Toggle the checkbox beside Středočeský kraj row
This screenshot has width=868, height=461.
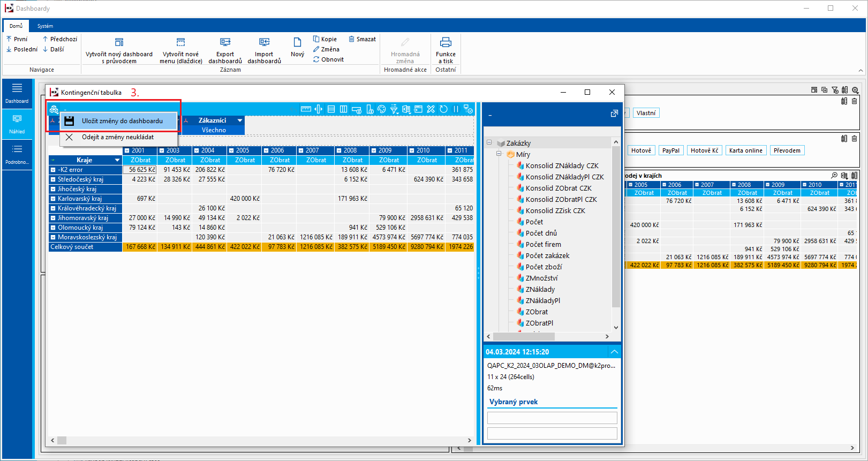pos(53,179)
